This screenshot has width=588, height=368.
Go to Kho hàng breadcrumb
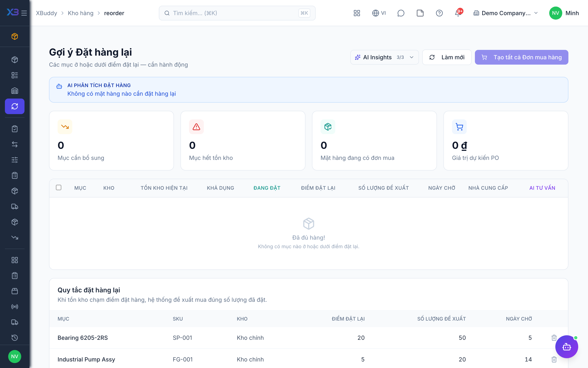pyautogui.click(x=81, y=13)
